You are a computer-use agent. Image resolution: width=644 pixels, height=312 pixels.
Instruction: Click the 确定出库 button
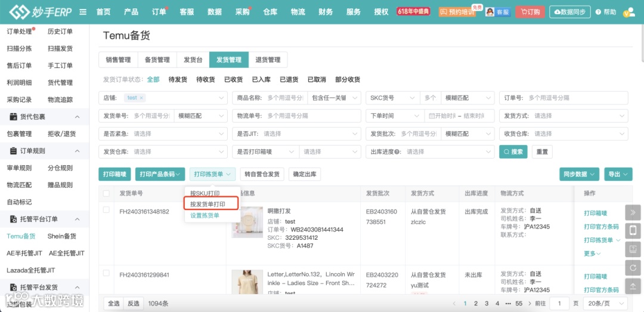pyautogui.click(x=305, y=174)
